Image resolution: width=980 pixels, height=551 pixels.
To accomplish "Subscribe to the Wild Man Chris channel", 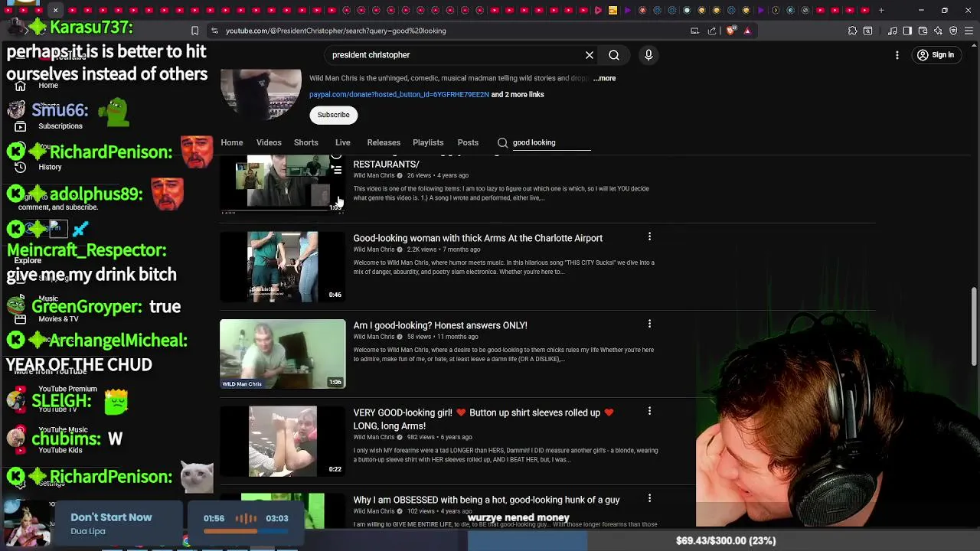I will 334,115.
